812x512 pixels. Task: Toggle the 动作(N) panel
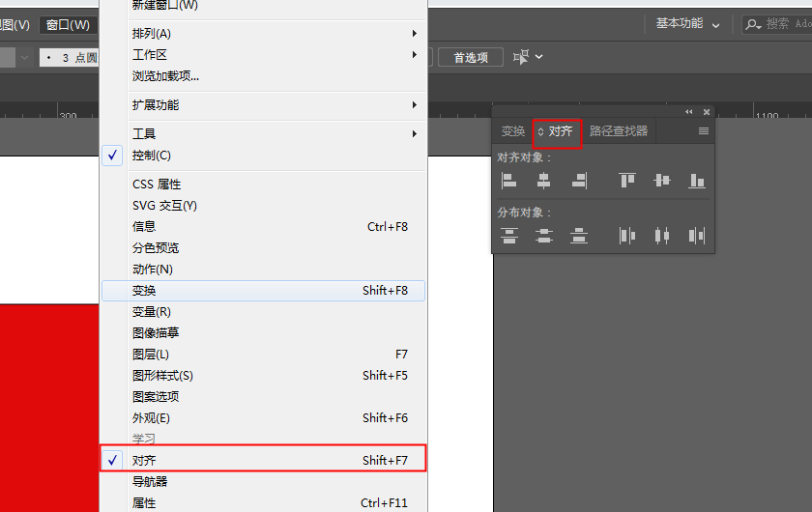click(263, 270)
